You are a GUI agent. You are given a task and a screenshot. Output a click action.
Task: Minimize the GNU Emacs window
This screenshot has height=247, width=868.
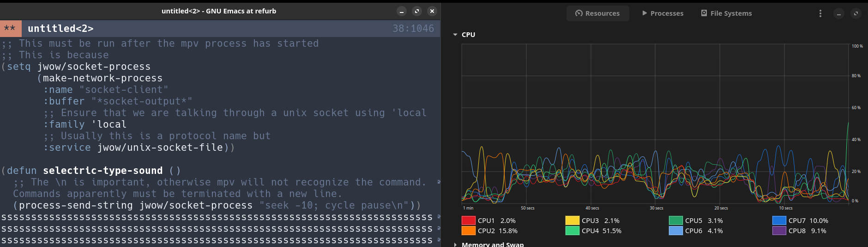[x=401, y=11]
